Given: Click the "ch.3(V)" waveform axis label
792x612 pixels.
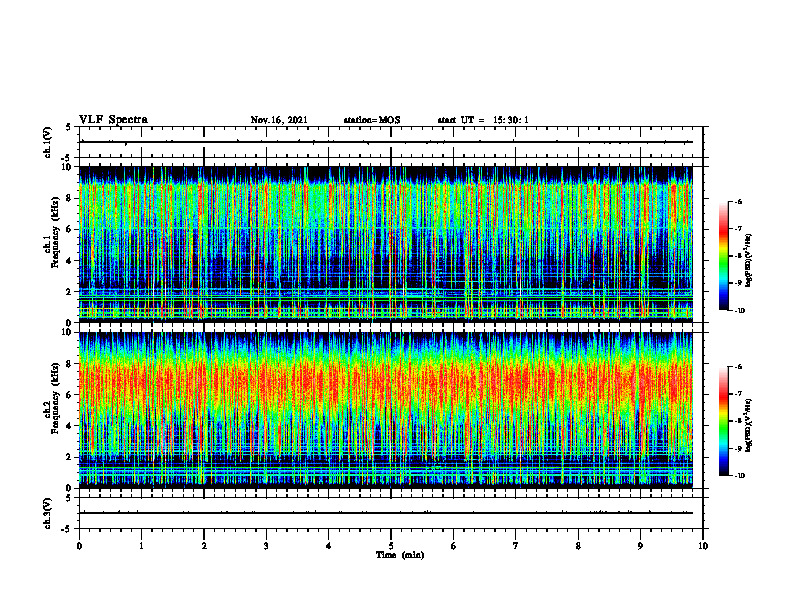Looking at the screenshot, I should pyautogui.click(x=47, y=513).
